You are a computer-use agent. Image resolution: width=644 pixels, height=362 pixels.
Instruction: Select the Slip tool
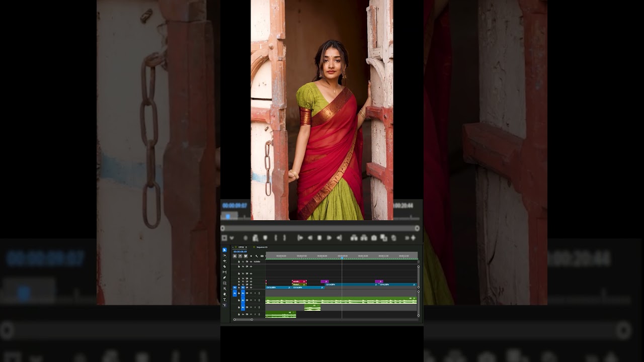click(x=224, y=272)
